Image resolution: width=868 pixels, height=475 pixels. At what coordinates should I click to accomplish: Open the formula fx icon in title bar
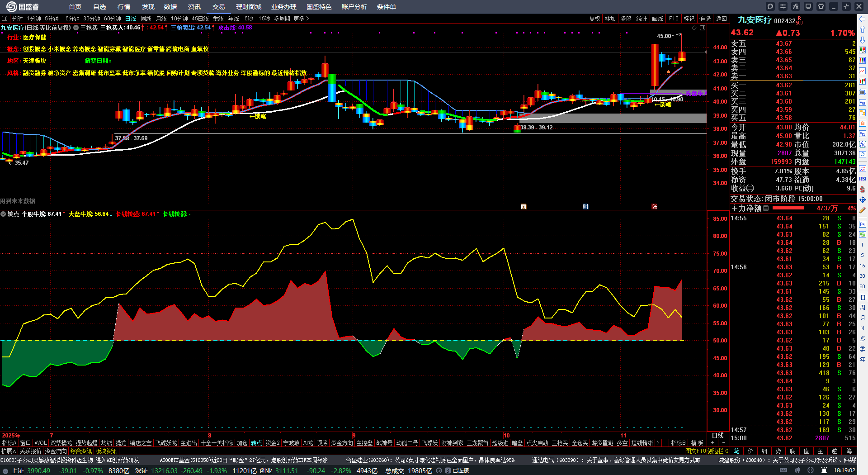tap(796, 6)
